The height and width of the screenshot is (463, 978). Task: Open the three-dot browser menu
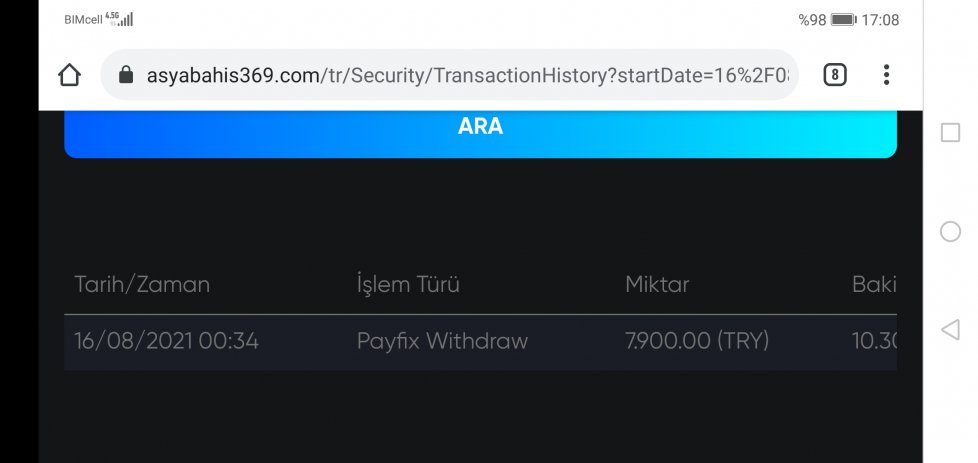click(x=886, y=75)
